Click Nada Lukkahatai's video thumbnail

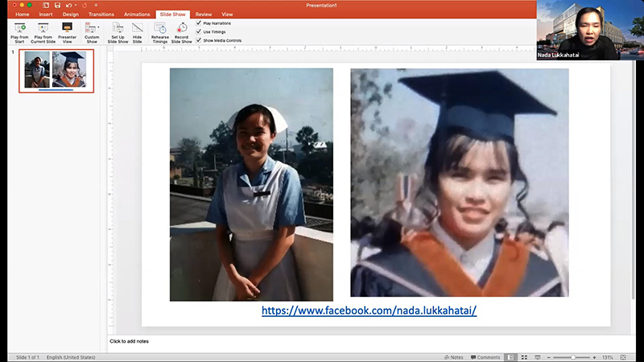(590, 30)
